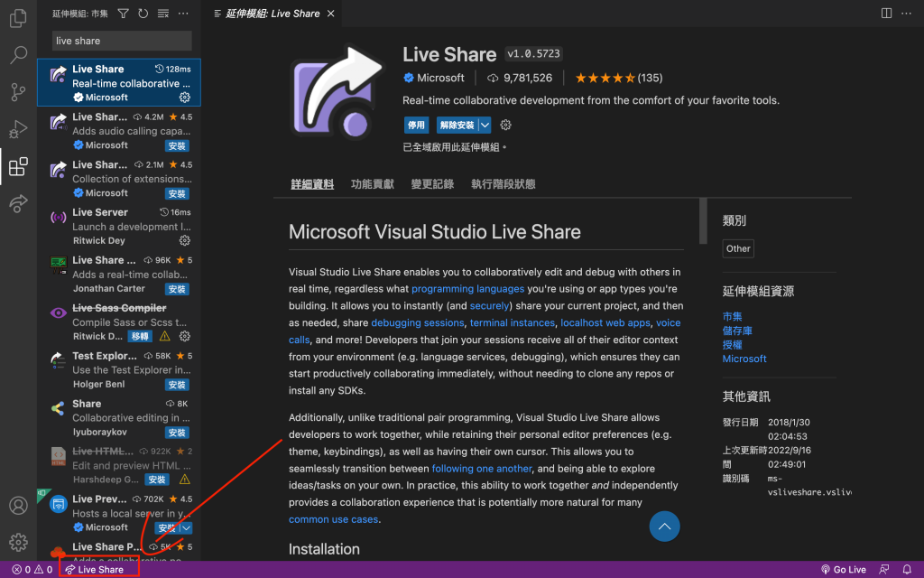
Task: Click the Other category tag
Action: click(738, 248)
